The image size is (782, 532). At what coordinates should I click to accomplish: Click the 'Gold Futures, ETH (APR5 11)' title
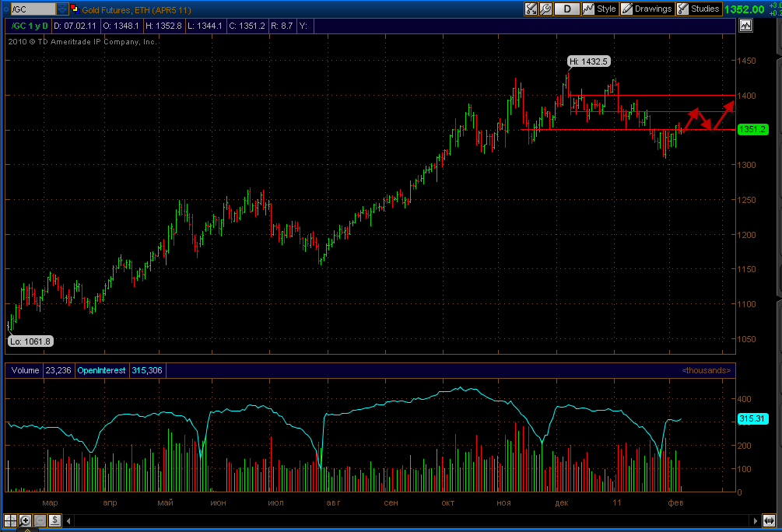point(137,10)
